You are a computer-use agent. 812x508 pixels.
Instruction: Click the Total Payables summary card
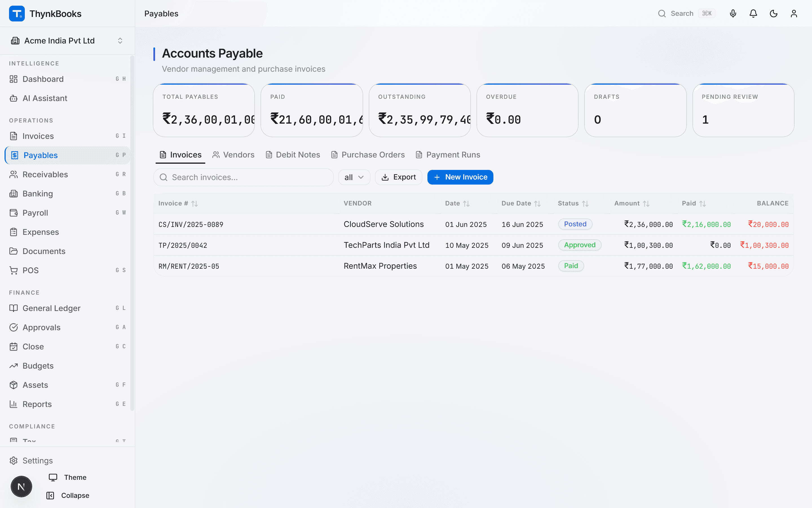[204, 110]
